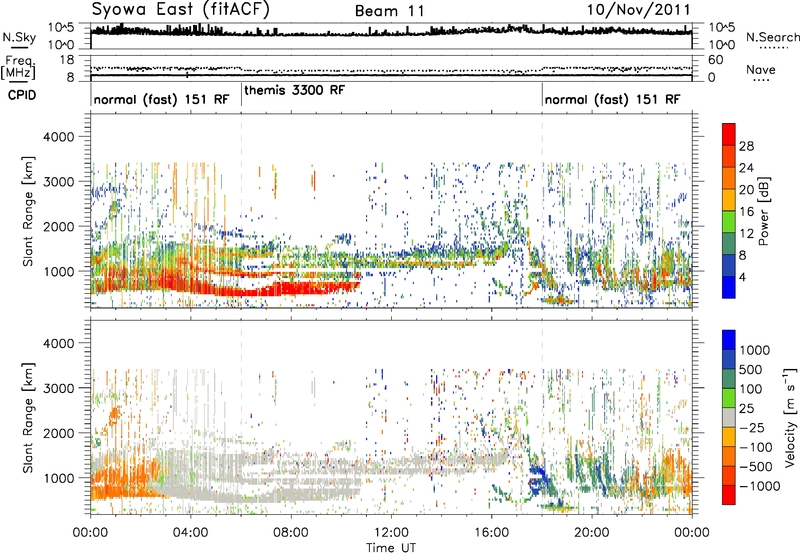
Task: Click the 'Freq. [MHz]' axis label
Action: (18, 68)
